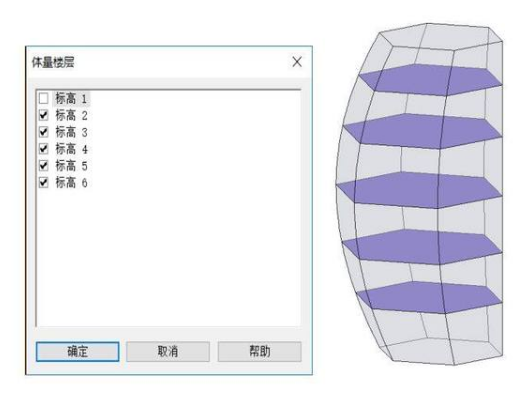Viewport: 519px width, 400px height.
Task: Select the 标高 6 list label
Action: (71, 182)
